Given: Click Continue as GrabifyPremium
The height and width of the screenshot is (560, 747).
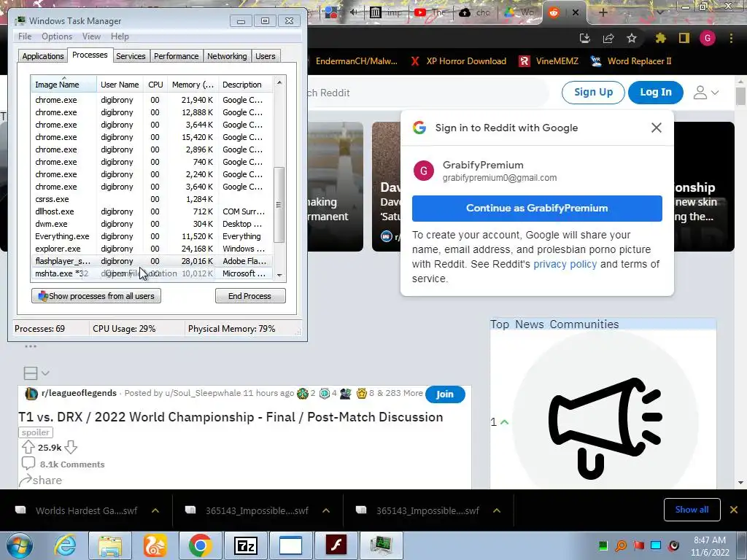Looking at the screenshot, I should coord(537,208).
